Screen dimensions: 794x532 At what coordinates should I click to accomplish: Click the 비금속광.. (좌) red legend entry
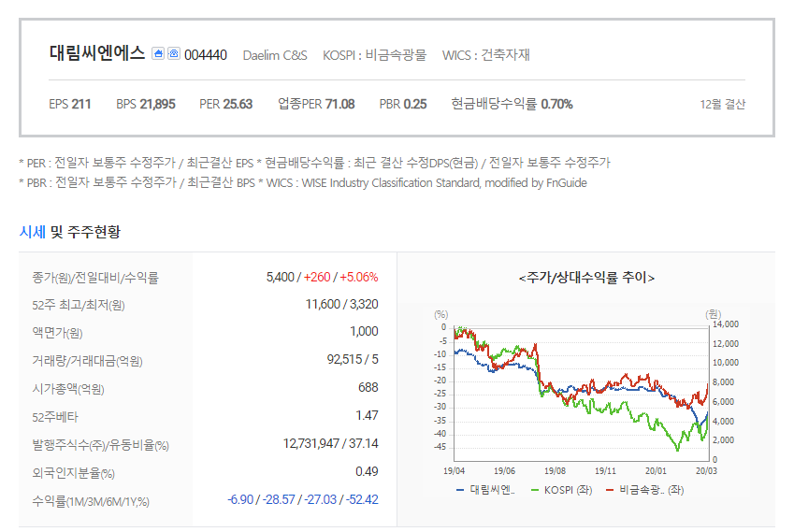tap(644, 490)
